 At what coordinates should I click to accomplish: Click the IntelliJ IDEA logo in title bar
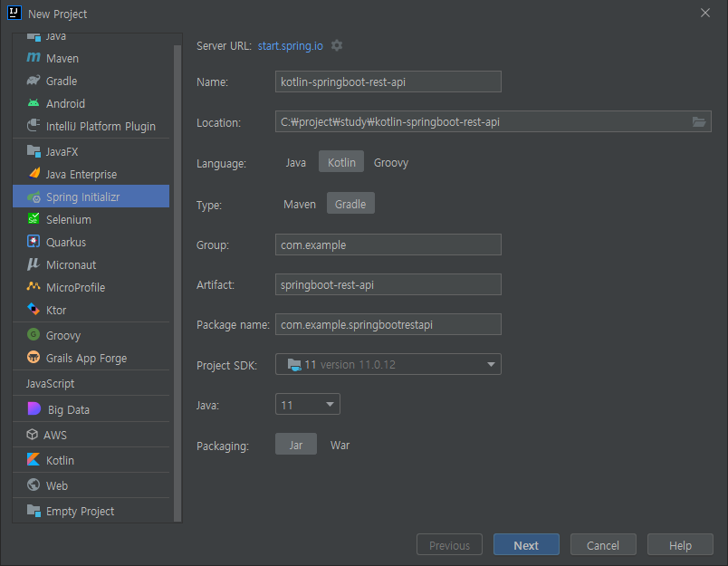(x=14, y=13)
